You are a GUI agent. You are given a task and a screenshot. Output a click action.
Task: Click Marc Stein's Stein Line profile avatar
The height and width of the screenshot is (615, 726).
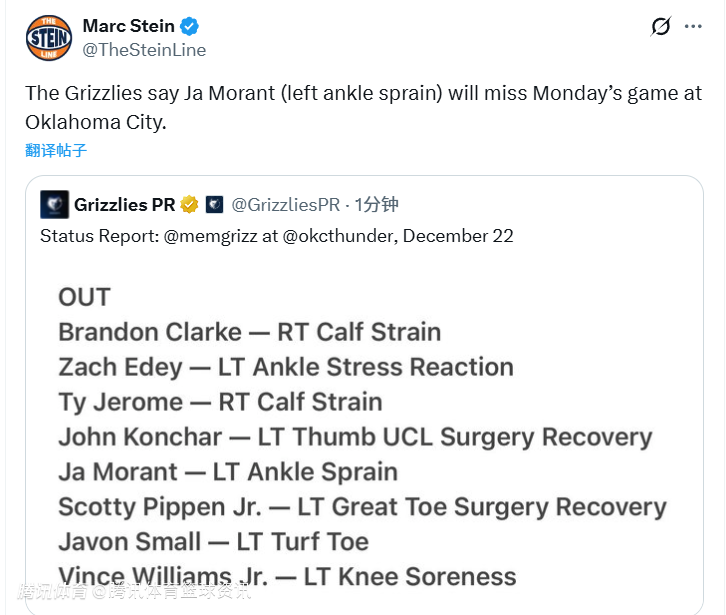coord(48,38)
